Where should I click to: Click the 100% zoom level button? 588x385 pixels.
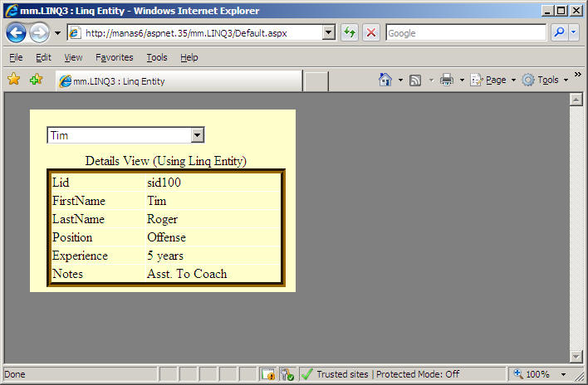click(532, 374)
